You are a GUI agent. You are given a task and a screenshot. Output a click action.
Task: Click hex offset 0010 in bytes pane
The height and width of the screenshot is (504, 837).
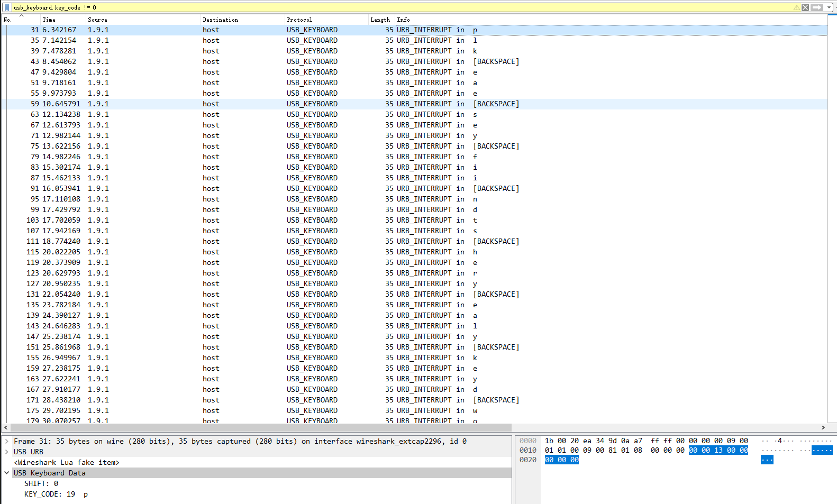click(x=528, y=450)
